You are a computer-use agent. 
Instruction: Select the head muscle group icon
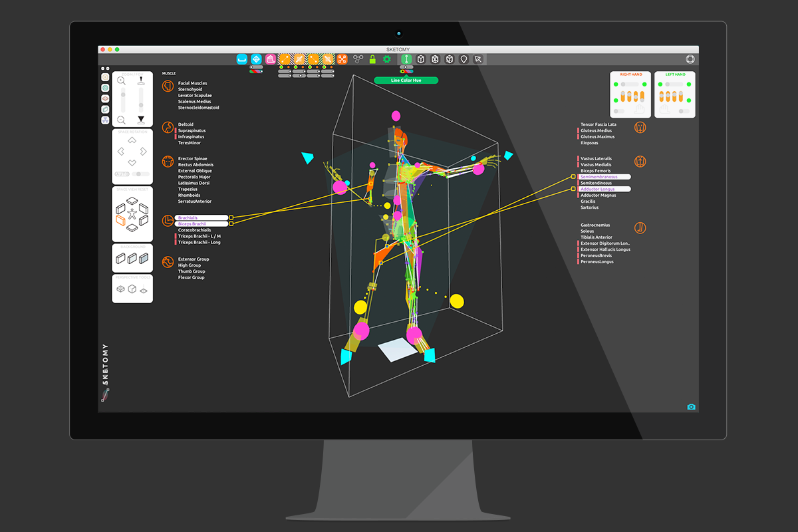coord(168,86)
